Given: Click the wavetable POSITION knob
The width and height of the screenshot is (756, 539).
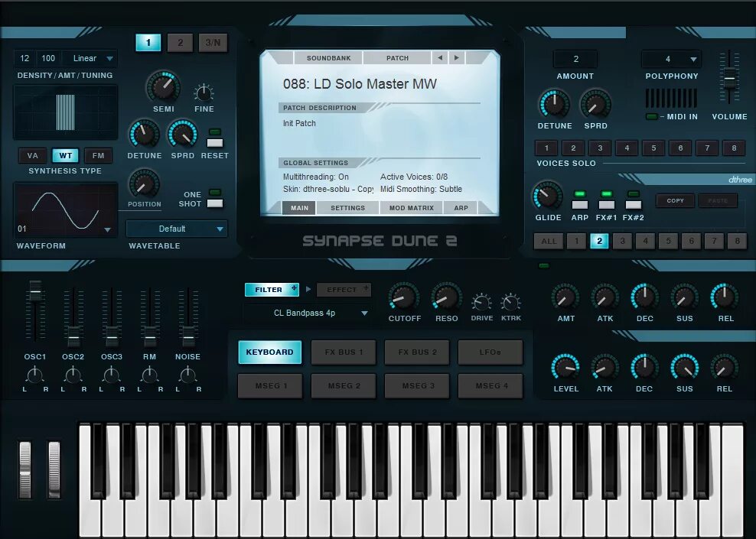Looking at the screenshot, I should [x=144, y=183].
